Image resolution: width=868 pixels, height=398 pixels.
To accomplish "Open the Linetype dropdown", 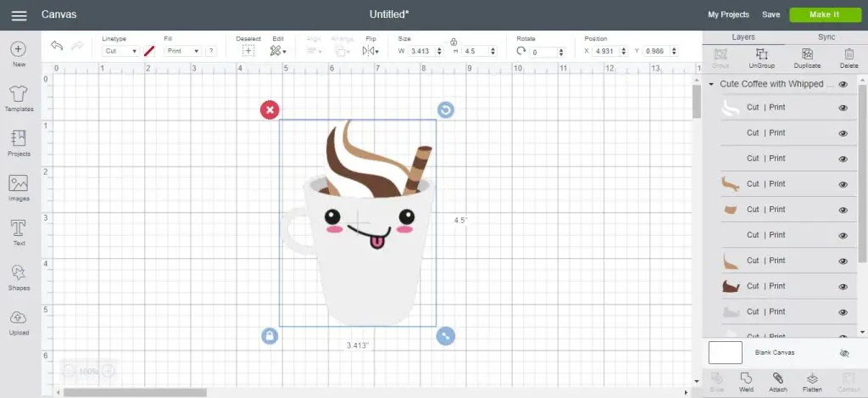I will click(120, 51).
